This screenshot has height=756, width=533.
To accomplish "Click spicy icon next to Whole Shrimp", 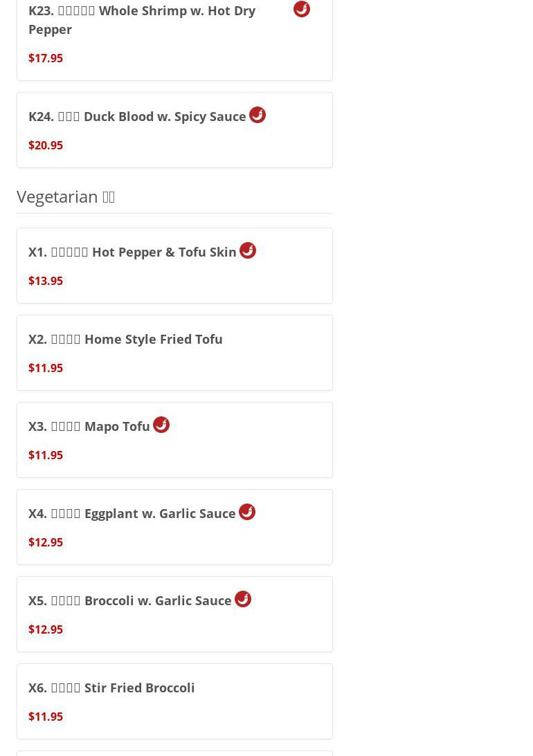I will pyautogui.click(x=302, y=9).
